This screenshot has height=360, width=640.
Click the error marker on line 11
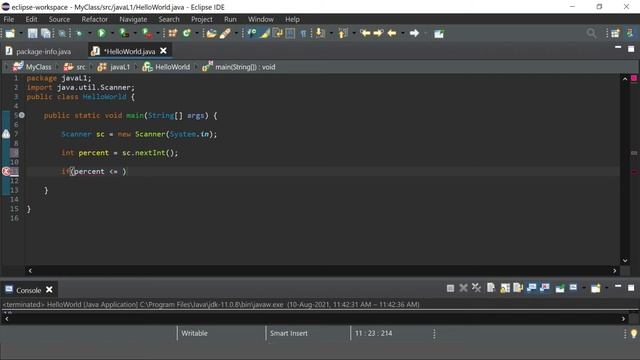pos(6,171)
